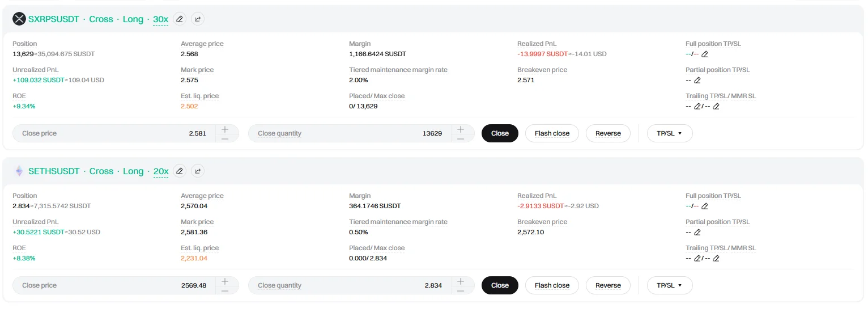Screen dimensions: 868x312
Task: Focus the SETHSUSDT Close price field
Action: (113, 285)
